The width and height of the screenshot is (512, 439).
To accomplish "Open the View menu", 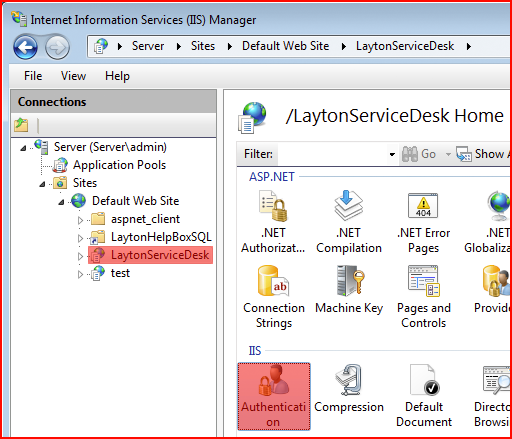I will click(x=73, y=76).
